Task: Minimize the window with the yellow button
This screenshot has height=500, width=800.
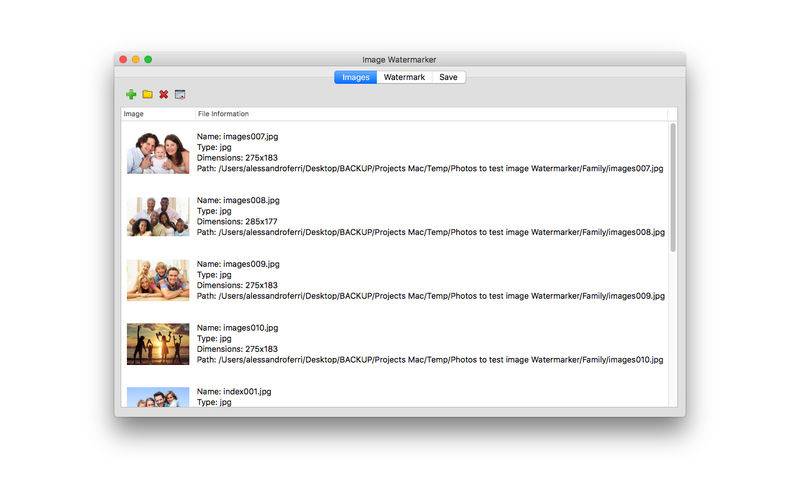Action: pyautogui.click(x=136, y=60)
